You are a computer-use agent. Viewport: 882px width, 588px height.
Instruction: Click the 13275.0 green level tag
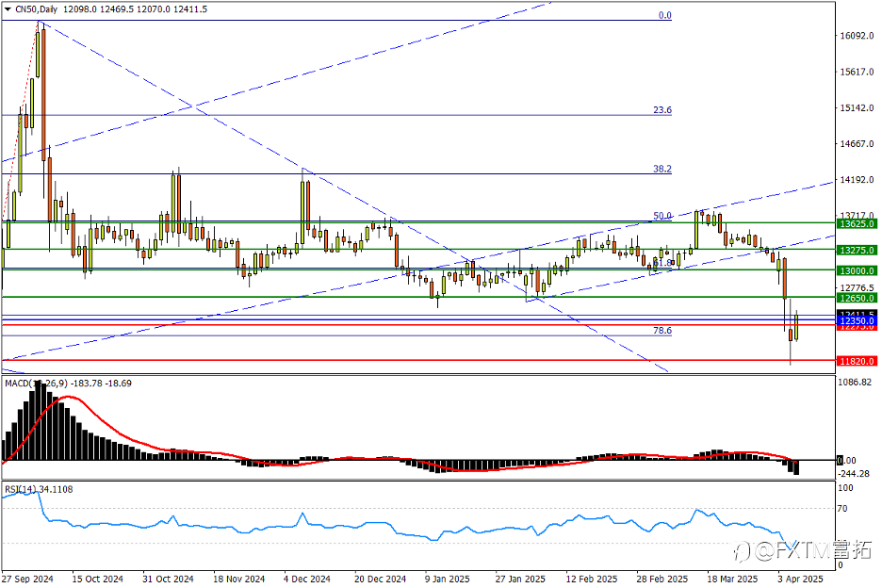(857, 251)
